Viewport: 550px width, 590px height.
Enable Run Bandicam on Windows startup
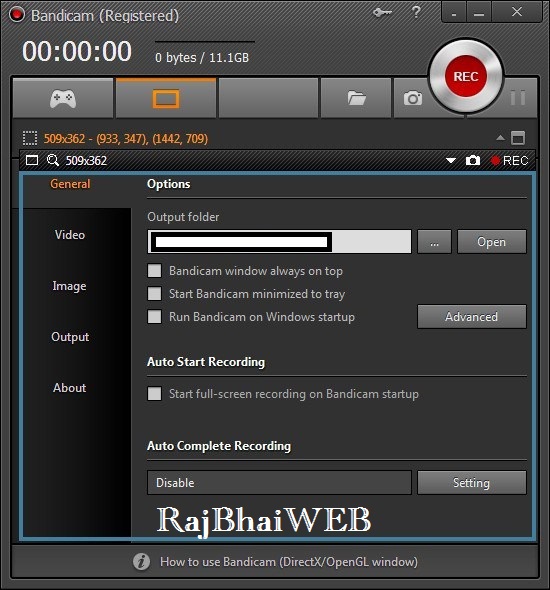155,316
